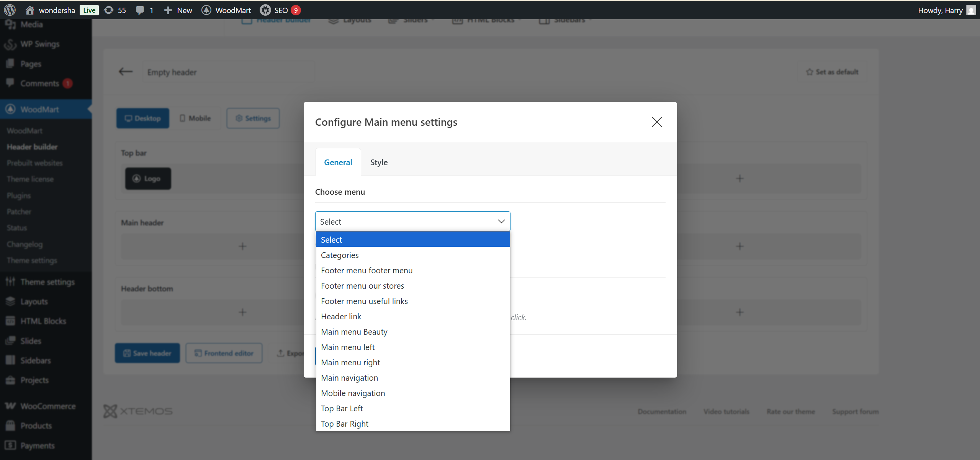Select Main menu Beauty entry

click(354, 332)
